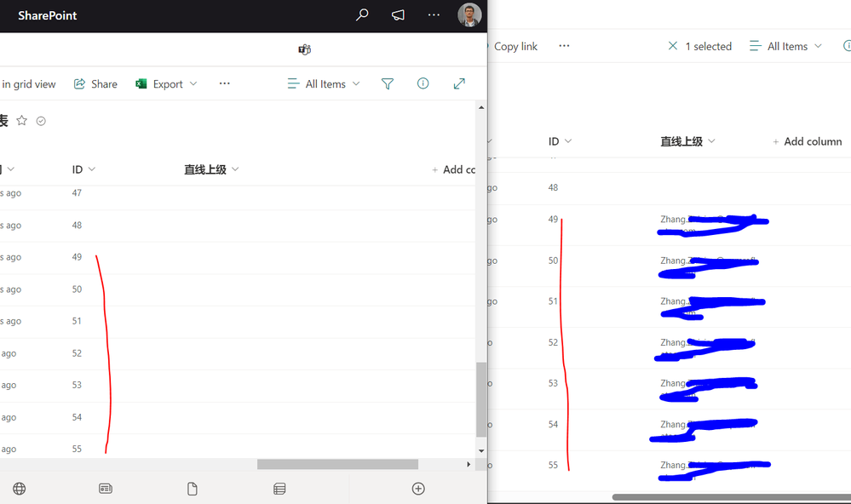
Task: Click the Zhang entry in right window row 51
Action: pyautogui.click(x=713, y=307)
